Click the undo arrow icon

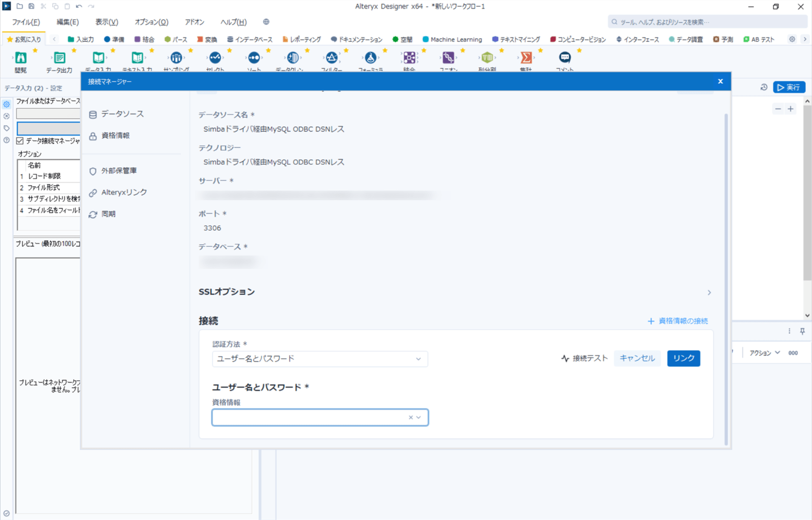tap(79, 6)
